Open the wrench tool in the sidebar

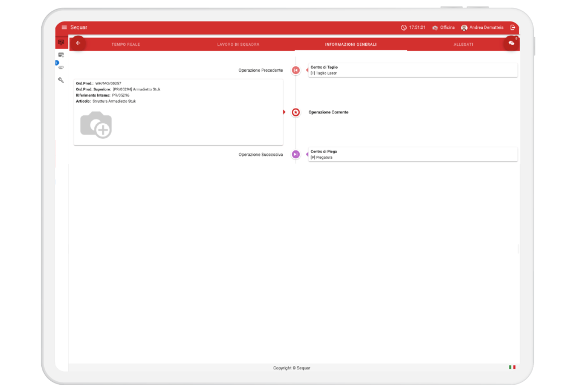(61, 80)
